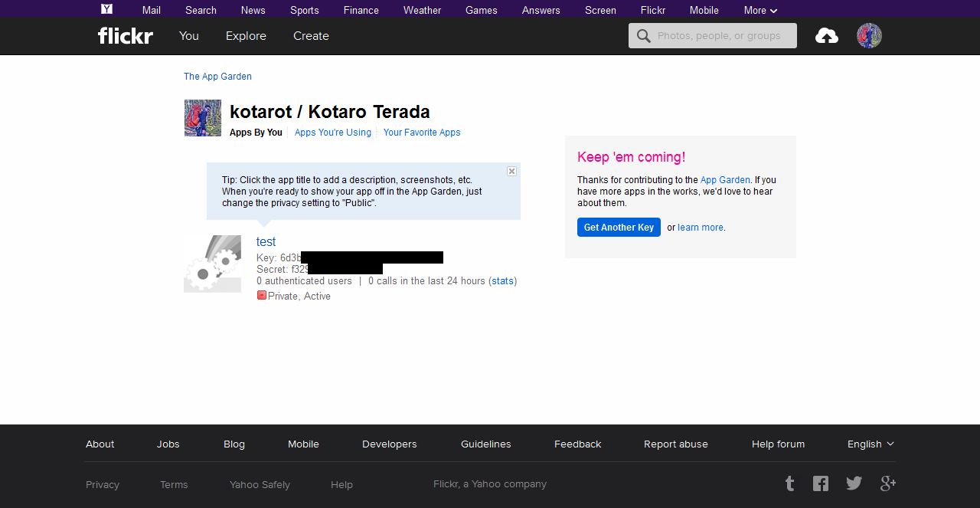This screenshot has height=508, width=980.
Task: Click the kotarot profile picture
Action: click(x=203, y=118)
